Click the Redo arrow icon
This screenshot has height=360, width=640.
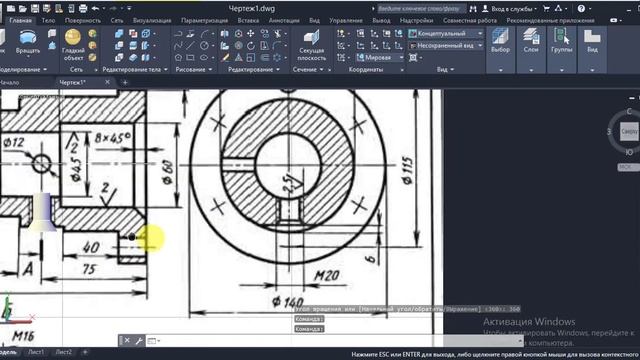point(113,8)
